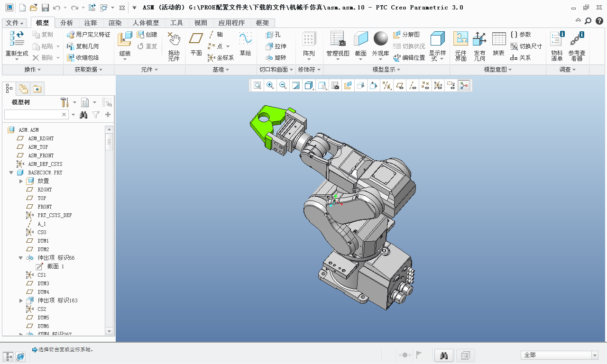Click the model tree search input field
607x364 pixels.
[x=32, y=115]
